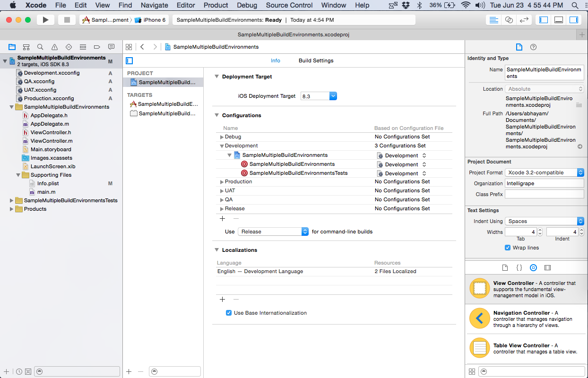The height and width of the screenshot is (378, 588).
Task: Open the Test navigator
Action: 69,47
